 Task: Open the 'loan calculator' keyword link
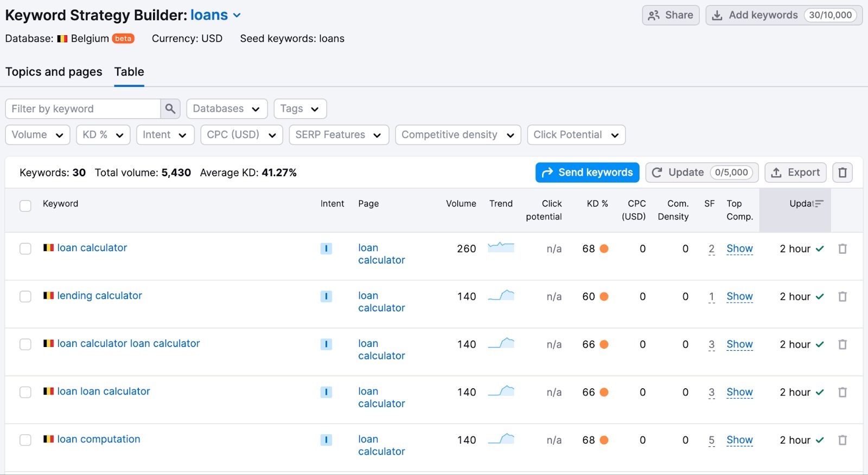point(92,248)
